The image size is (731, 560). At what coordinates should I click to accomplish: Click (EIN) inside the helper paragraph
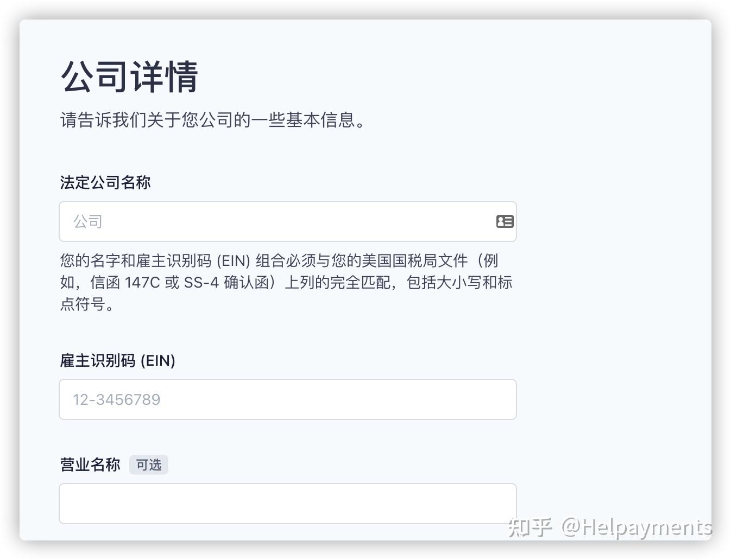coord(234,261)
